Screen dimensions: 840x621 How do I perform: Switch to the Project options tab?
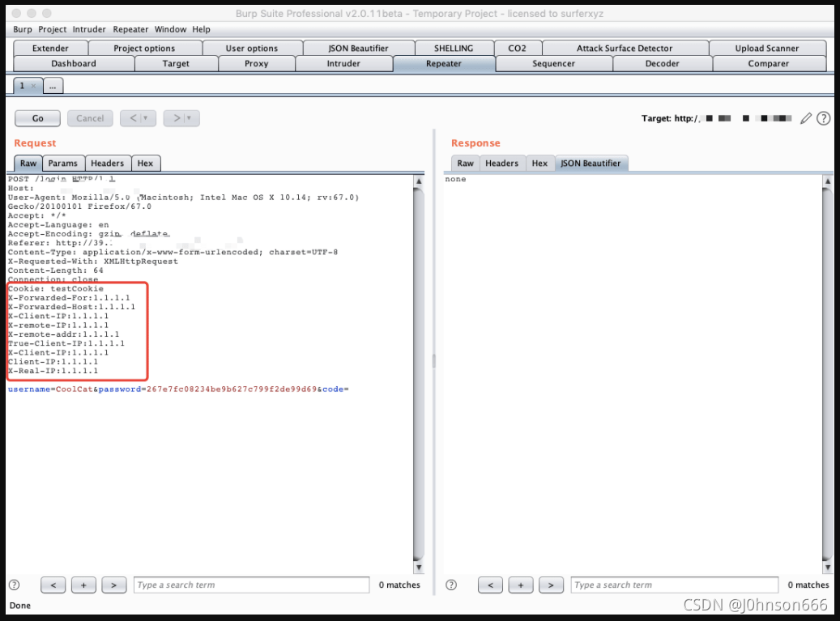[144, 49]
